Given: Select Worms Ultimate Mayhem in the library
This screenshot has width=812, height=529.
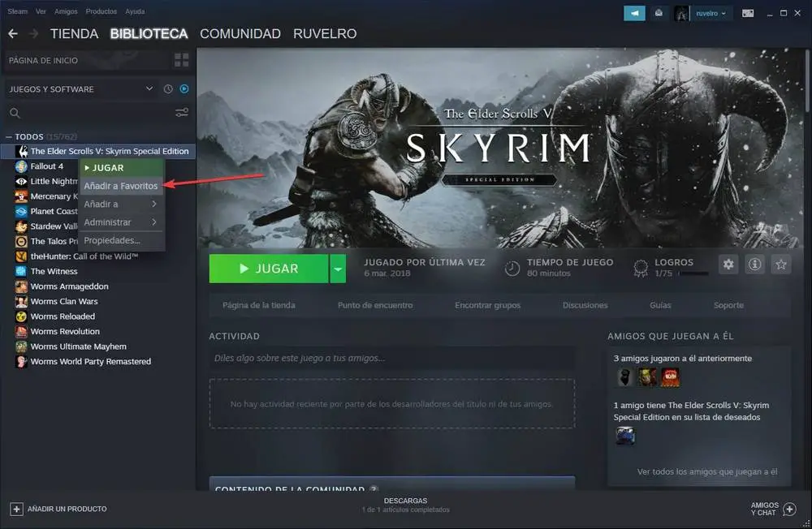Looking at the screenshot, I should point(78,346).
